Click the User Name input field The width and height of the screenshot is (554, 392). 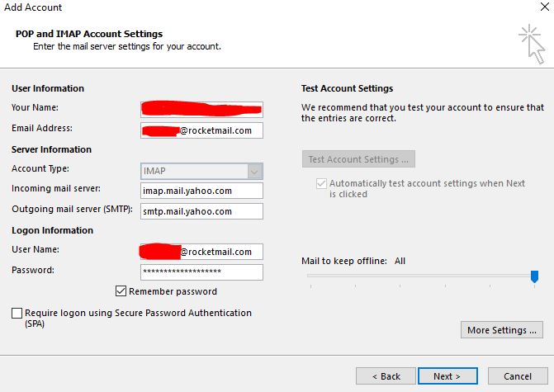[201, 252]
